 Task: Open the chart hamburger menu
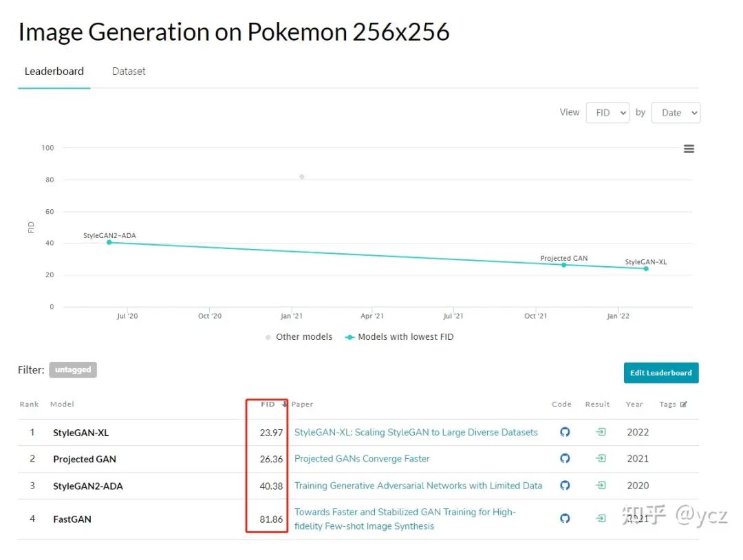pyautogui.click(x=689, y=149)
